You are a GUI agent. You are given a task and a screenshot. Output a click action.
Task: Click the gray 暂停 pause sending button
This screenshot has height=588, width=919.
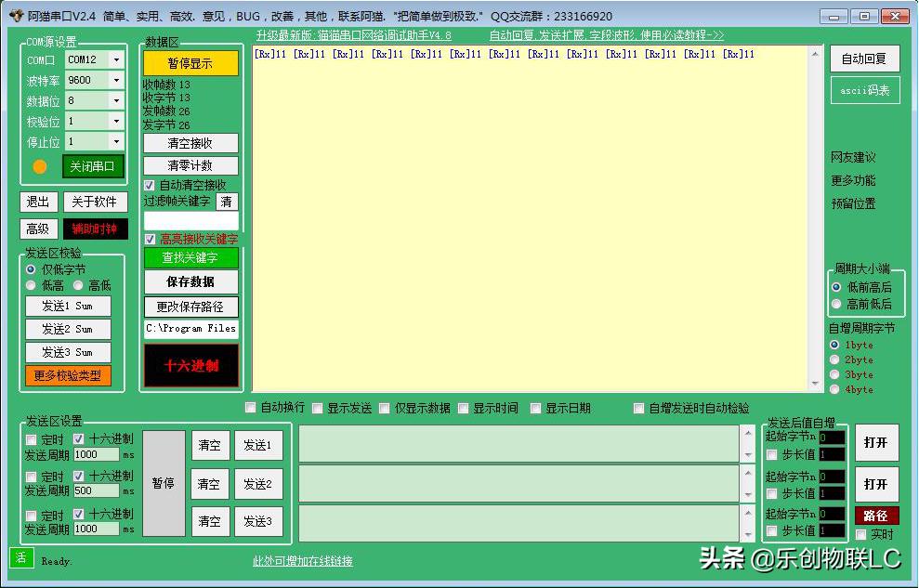(164, 483)
